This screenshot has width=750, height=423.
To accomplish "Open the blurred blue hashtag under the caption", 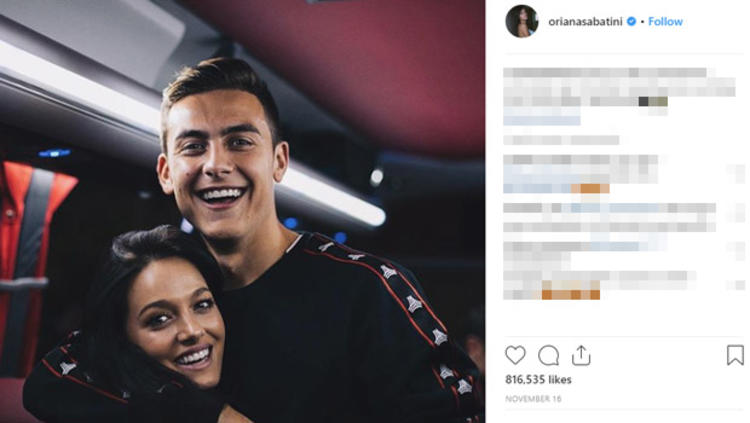I will click(542, 118).
